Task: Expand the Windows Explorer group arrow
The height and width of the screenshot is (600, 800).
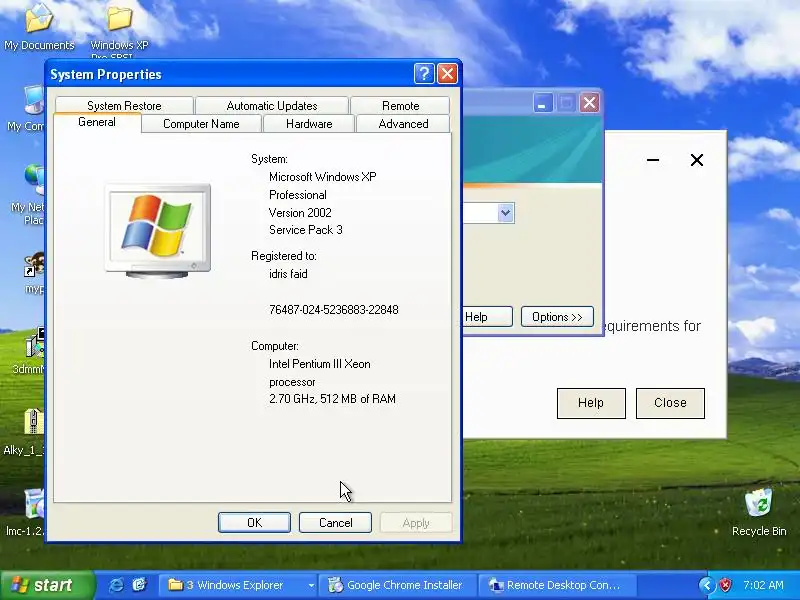Action: point(311,585)
